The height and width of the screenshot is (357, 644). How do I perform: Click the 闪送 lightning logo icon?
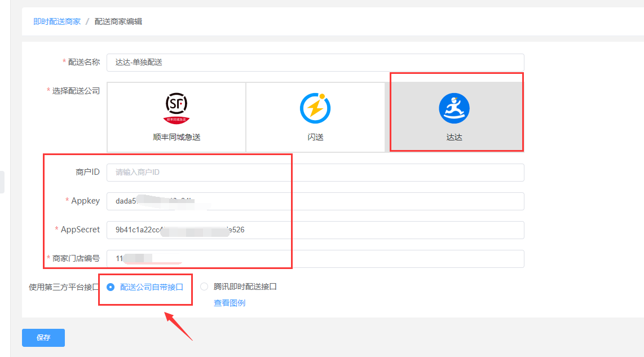(315, 108)
